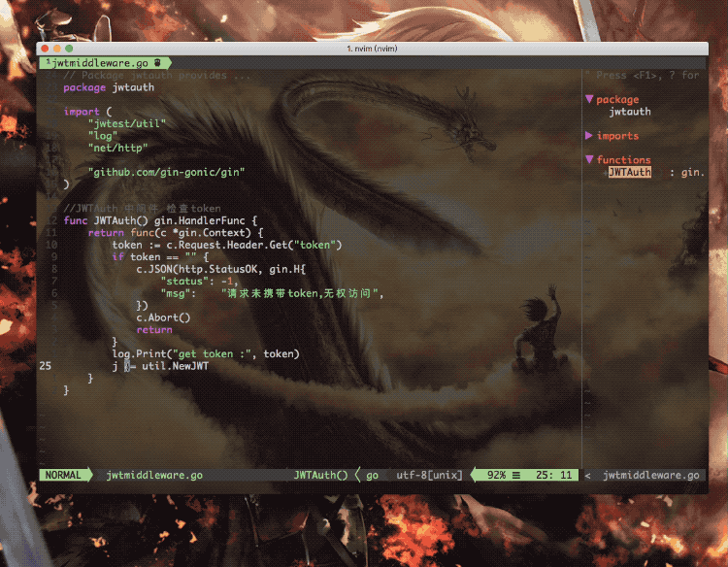Click the package jwtauth declaration line
The height and width of the screenshot is (567, 728).
click(x=109, y=87)
